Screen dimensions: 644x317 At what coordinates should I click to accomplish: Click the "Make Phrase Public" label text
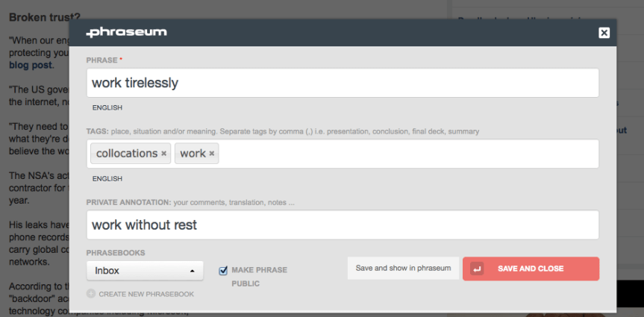258,270
